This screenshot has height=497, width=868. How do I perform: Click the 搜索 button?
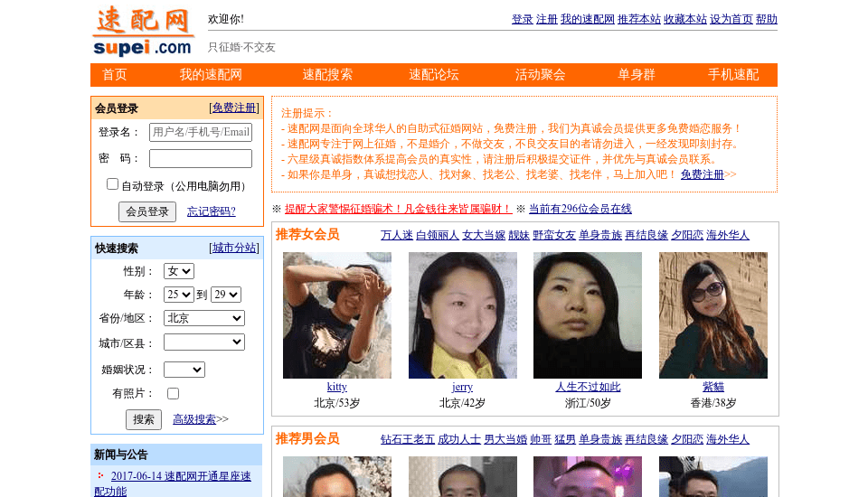[x=144, y=419]
